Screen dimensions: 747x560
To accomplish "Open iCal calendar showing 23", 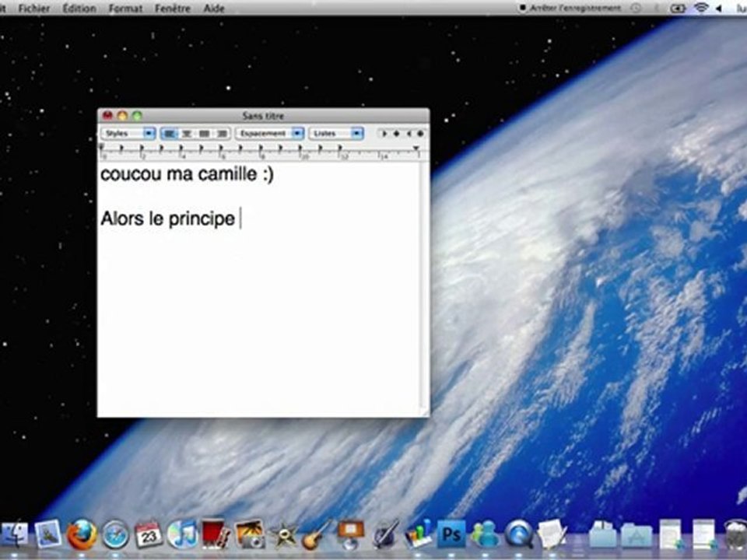I will [149, 534].
